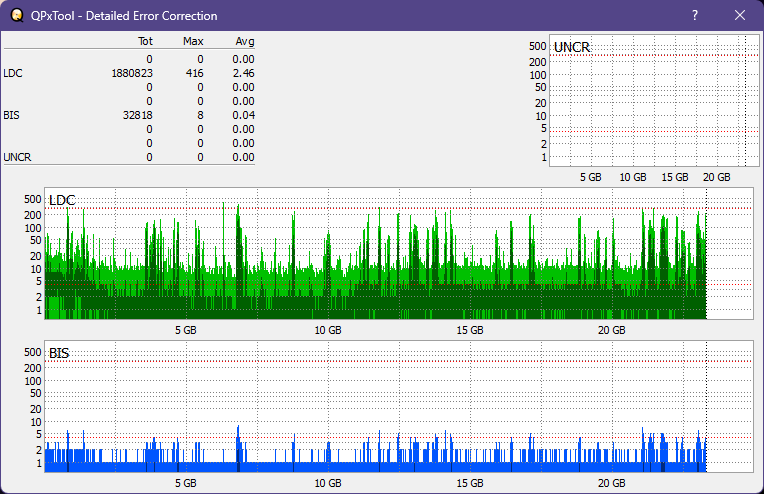Click the 20 GB label under BIS graph
The height and width of the screenshot is (494, 764).
tap(611, 483)
